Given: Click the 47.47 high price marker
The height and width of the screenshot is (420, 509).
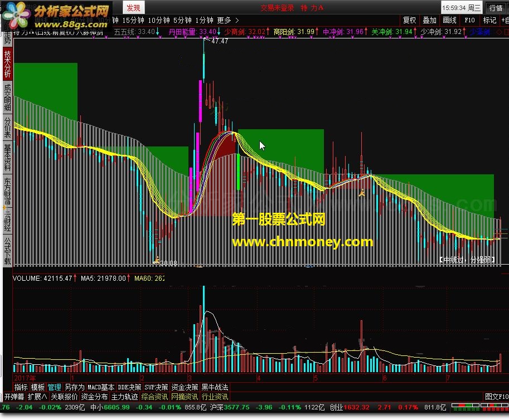Looking at the screenshot, I should [x=220, y=41].
